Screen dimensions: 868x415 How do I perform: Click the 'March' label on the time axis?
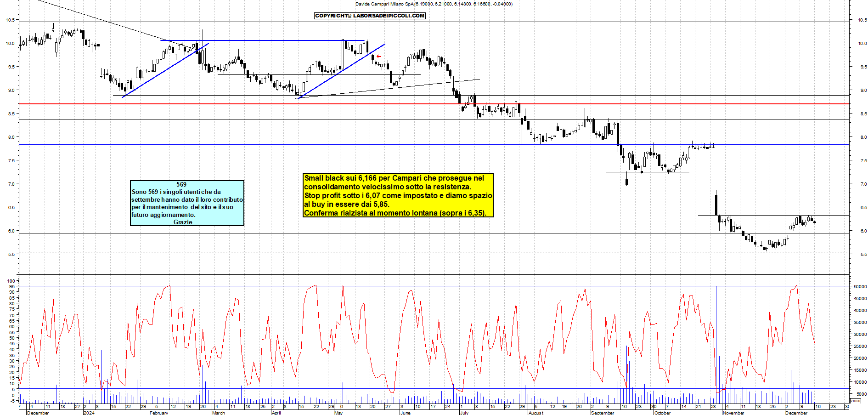(x=219, y=413)
